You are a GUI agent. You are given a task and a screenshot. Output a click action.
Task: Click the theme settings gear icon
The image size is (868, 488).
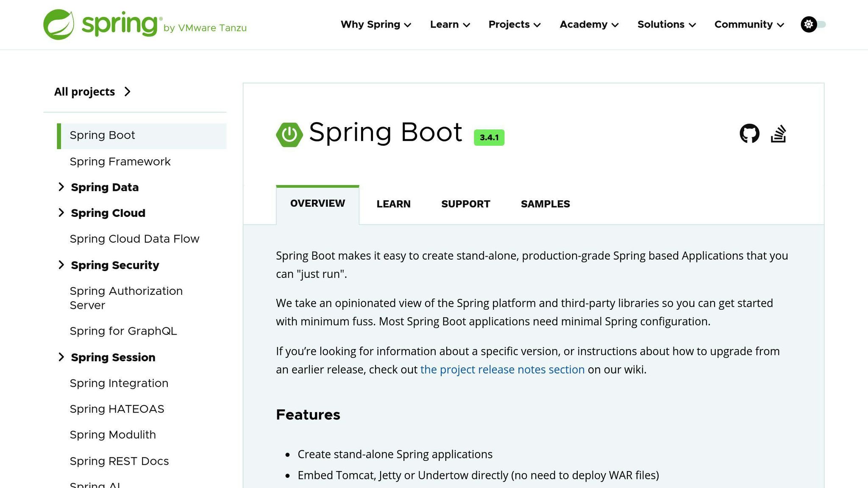pyautogui.click(x=809, y=24)
